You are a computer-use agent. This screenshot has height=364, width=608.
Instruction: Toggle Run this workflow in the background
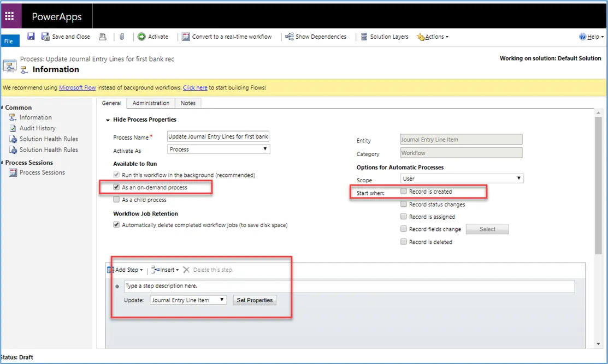[x=116, y=175]
